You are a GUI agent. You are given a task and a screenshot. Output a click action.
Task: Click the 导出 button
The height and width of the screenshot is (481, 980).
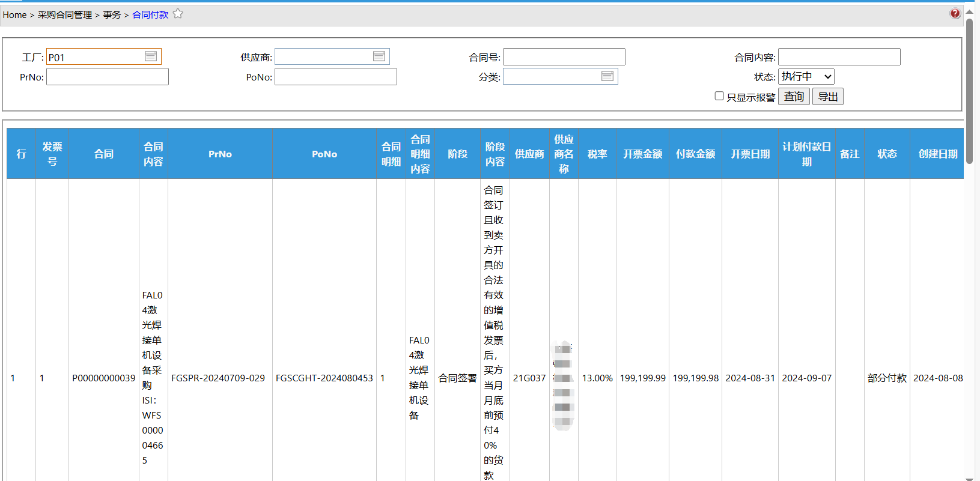tap(828, 97)
